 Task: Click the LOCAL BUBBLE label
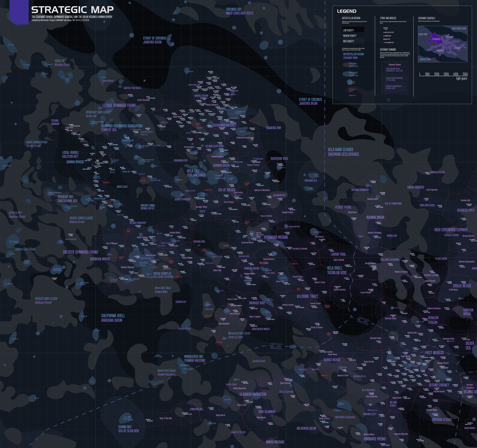[x=71, y=153]
